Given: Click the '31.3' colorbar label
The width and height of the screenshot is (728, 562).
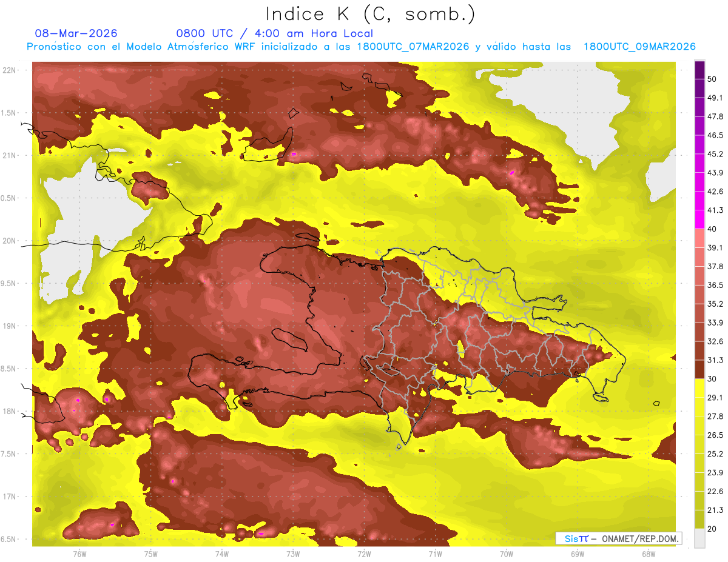Looking at the screenshot, I should (715, 360).
